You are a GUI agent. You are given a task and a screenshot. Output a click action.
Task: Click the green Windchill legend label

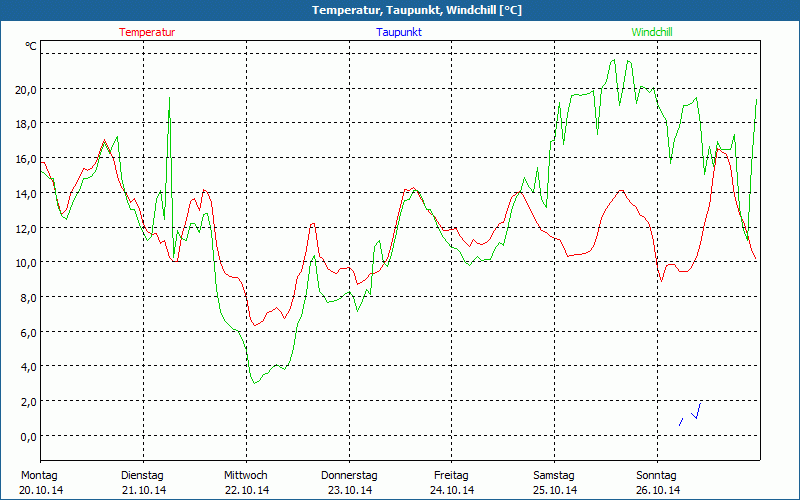[652, 32]
